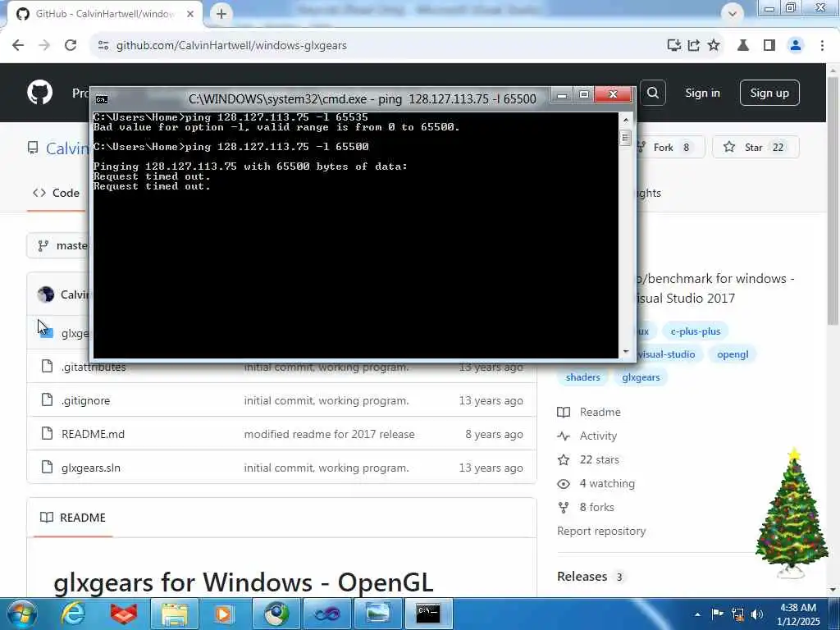Screen dimensions: 840x630
Task: Open .gitattributes file
Action: tap(94, 367)
